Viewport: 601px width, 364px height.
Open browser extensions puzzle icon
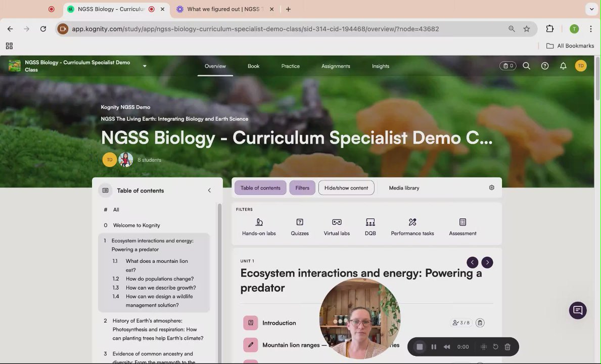[549, 29]
